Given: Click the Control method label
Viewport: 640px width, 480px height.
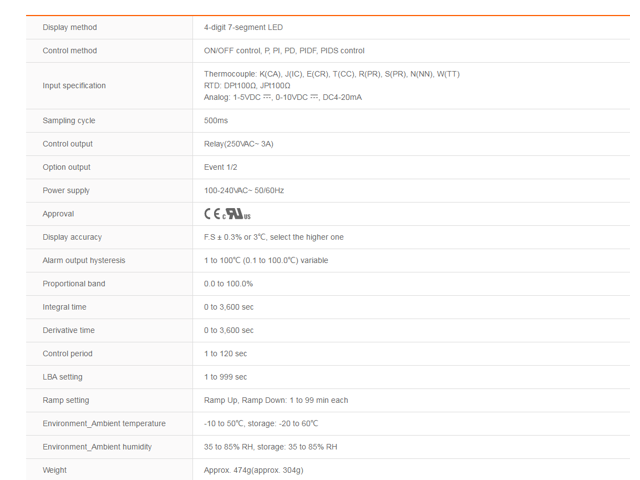Looking at the screenshot, I should click(70, 50).
